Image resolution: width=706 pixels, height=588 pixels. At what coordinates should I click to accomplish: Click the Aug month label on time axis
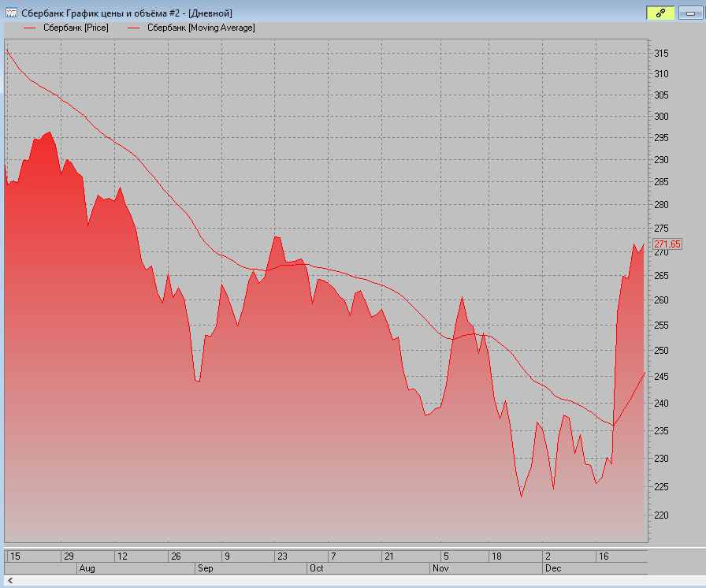[87, 568]
